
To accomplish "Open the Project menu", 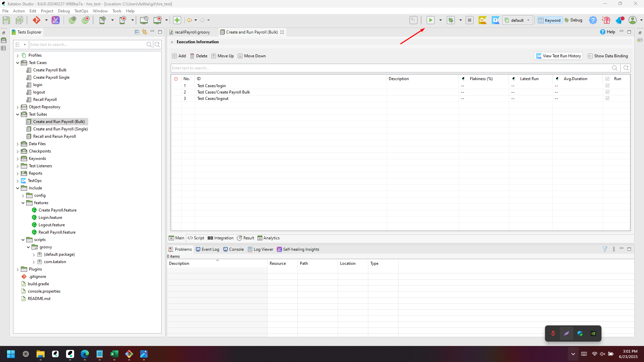I will coord(47,11).
